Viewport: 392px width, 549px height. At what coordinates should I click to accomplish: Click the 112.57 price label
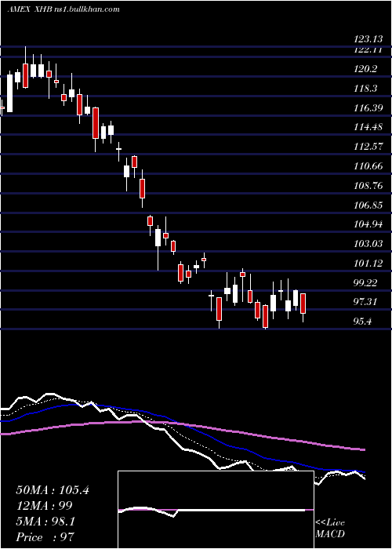point(367,147)
